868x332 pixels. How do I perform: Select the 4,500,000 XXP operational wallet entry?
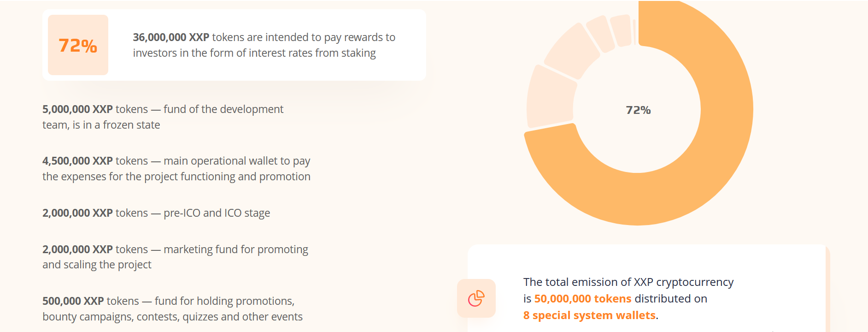point(176,169)
